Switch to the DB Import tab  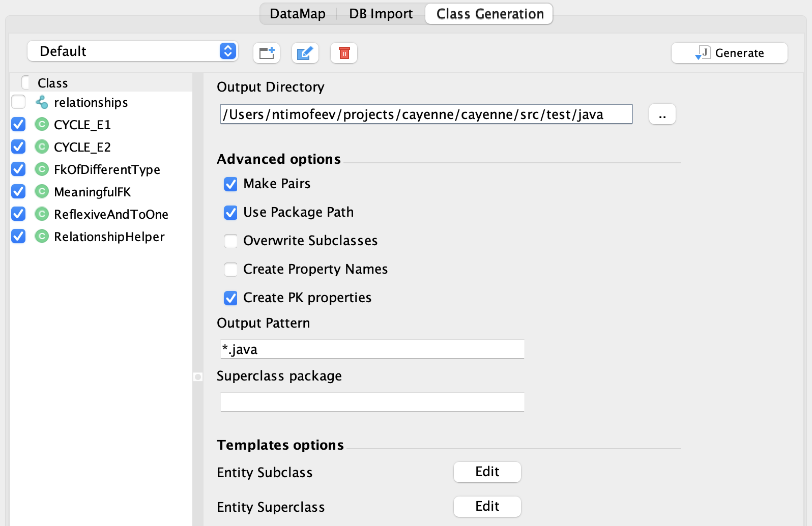click(381, 14)
